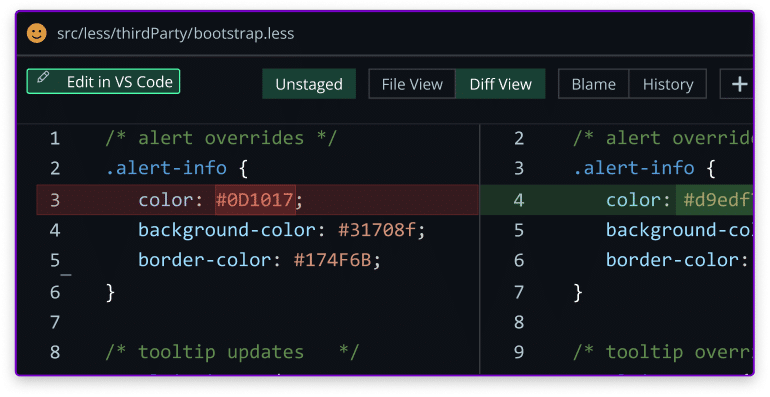The height and width of the screenshot is (397, 770).
Task: Switch to Diff View
Action: click(x=500, y=84)
